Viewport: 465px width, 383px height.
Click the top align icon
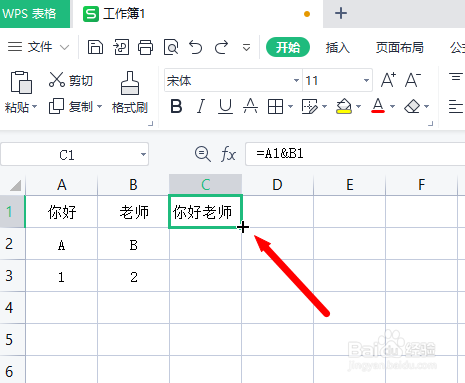(456, 77)
